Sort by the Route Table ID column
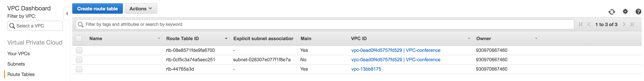644x81 pixels. [182, 39]
